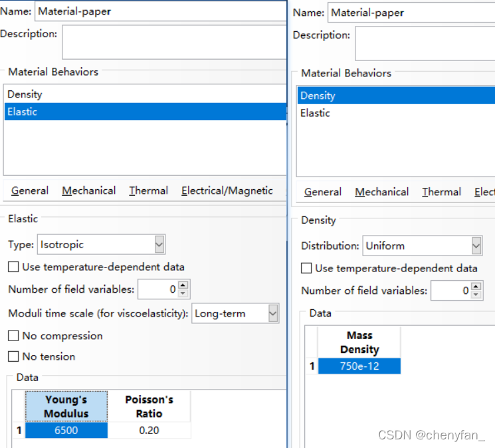Enable No tension checkbox
The image size is (495, 448).
tap(13, 357)
